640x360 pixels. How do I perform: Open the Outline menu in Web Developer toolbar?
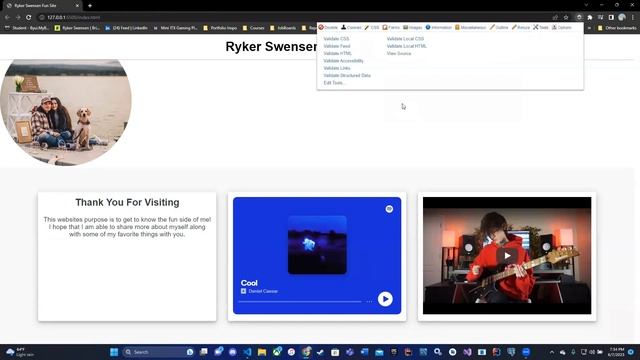click(499, 27)
